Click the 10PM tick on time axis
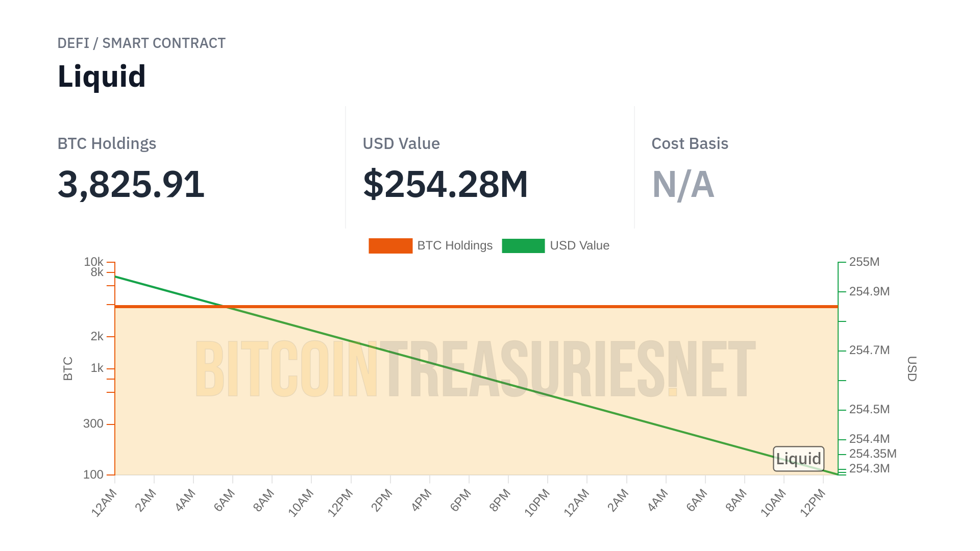980x551 pixels. (x=537, y=503)
